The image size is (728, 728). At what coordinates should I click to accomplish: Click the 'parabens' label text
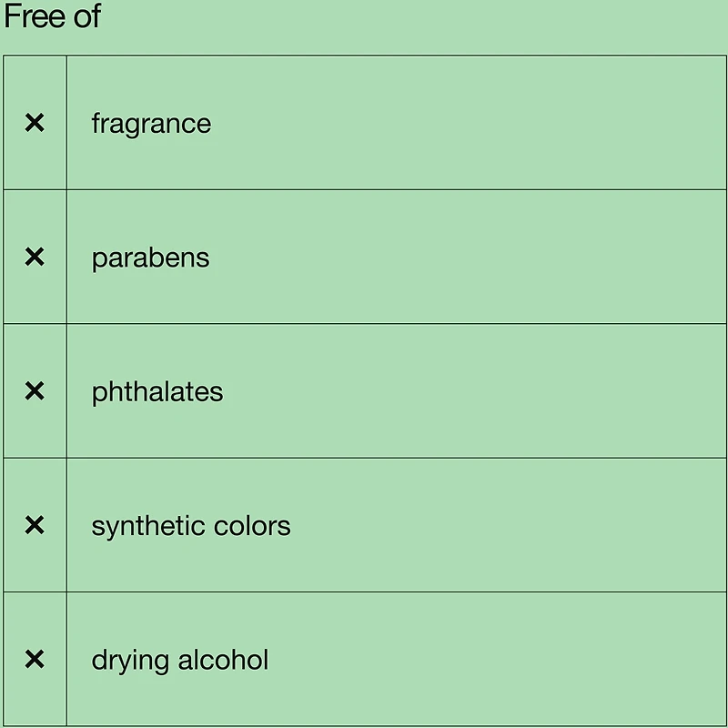point(150,258)
